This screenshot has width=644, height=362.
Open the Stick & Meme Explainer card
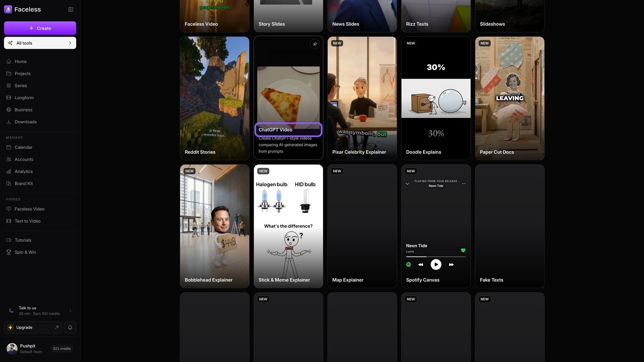tap(288, 226)
